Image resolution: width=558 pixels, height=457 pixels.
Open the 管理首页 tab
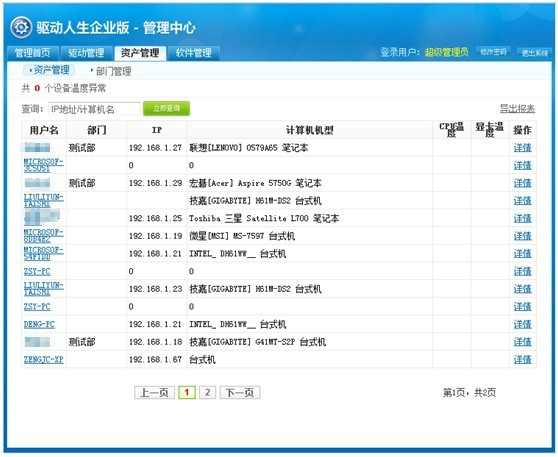coord(32,53)
